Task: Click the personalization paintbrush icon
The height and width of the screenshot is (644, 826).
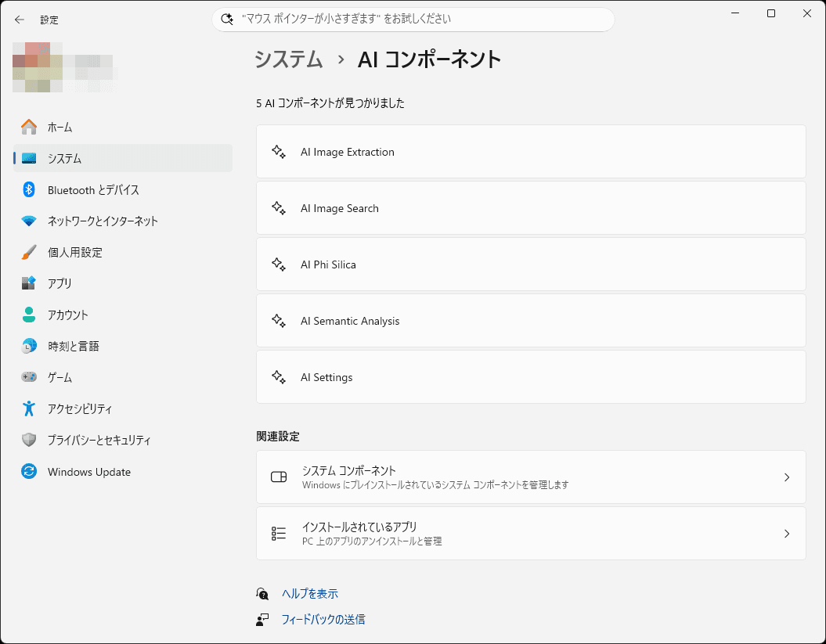Action: pos(29,252)
